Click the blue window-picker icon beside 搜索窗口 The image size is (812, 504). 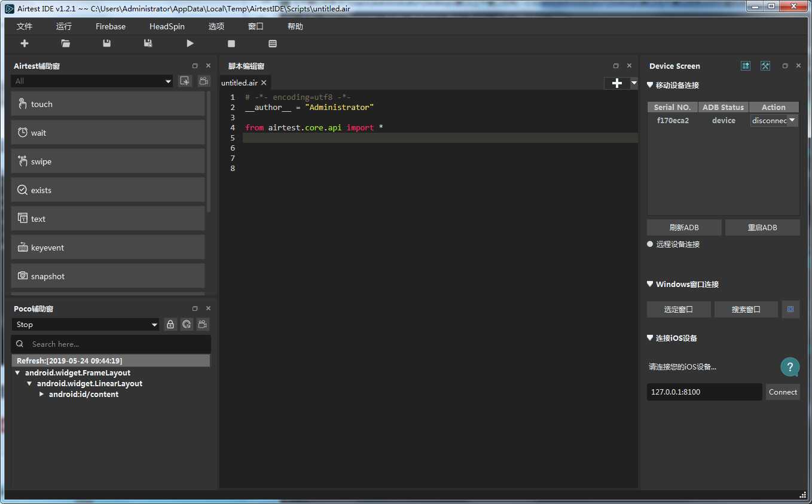[x=790, y=309]
